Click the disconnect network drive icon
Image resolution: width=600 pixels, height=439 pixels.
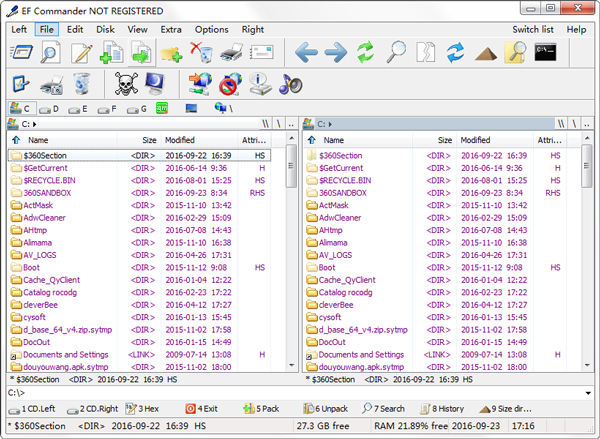[230, 84]
